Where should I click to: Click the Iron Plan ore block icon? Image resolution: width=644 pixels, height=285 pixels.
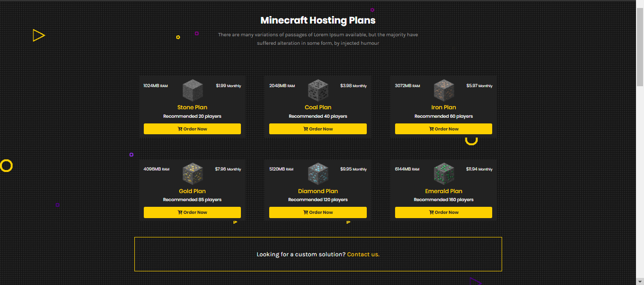coord(444,90)
